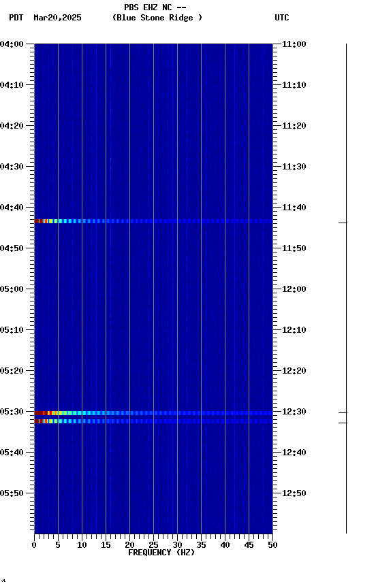The width and height of the screenshot is (376, 588).
Task: Click the 45 Hz frequency tick label
Action: [249, 545]
